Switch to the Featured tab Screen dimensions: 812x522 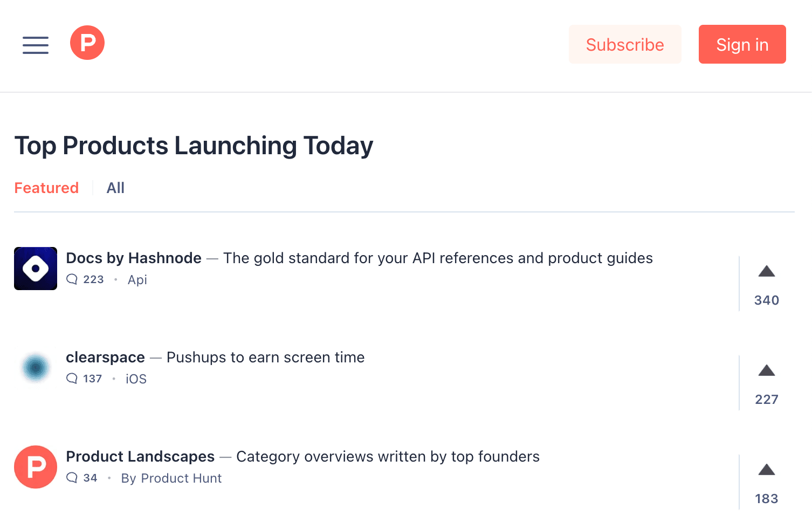pos(46,188)
